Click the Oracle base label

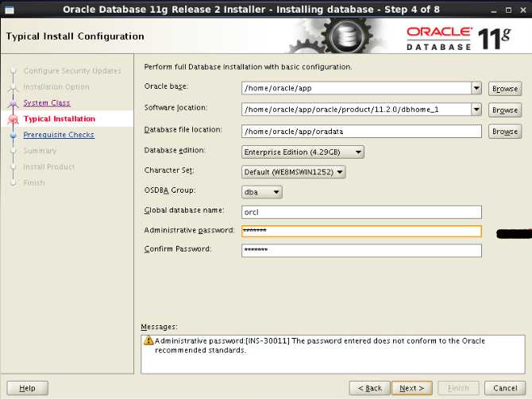pos(166,86)
